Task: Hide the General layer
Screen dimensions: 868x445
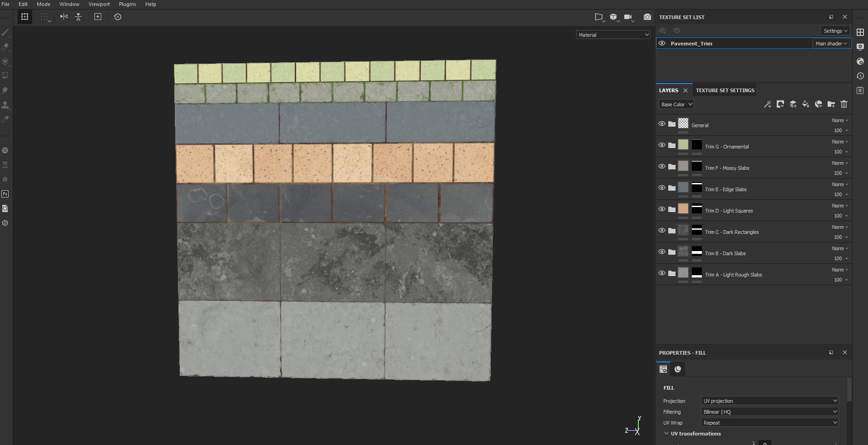Action: pos(662,123)
